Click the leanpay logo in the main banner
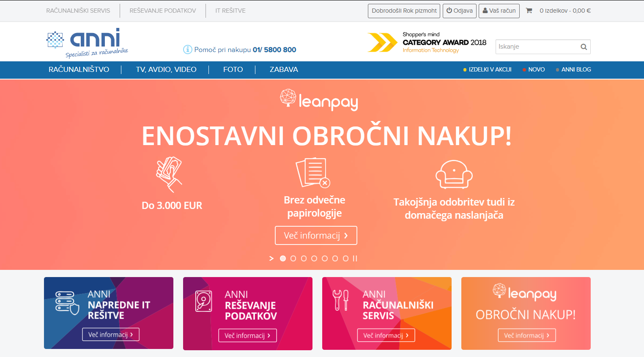The image size is (644, 357). click(x=319, y=100)
